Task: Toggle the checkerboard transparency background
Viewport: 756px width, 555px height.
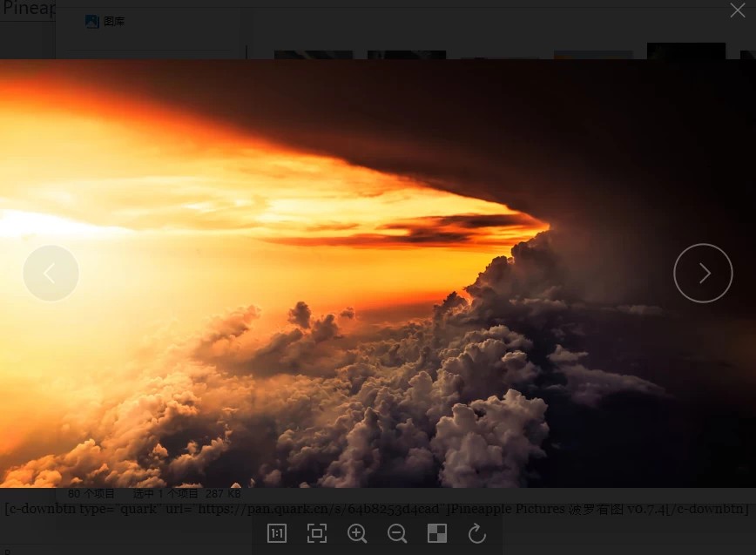Action: click(437, 534)
